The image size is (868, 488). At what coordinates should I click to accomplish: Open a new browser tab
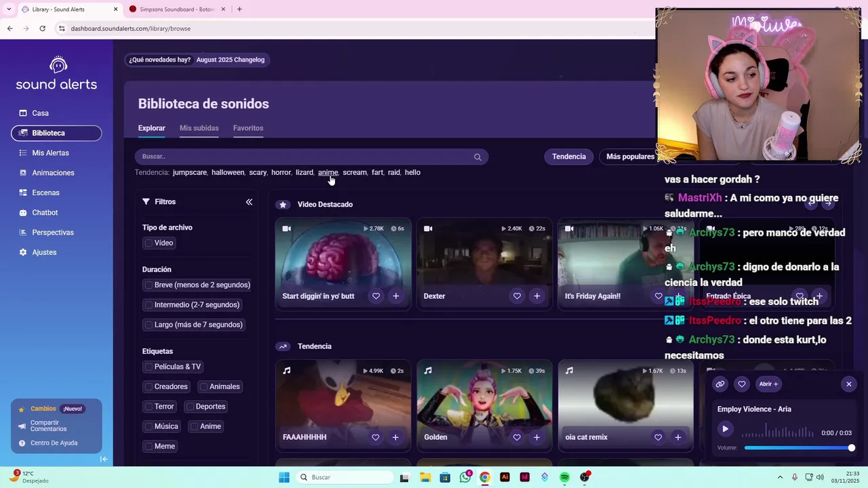239,9
